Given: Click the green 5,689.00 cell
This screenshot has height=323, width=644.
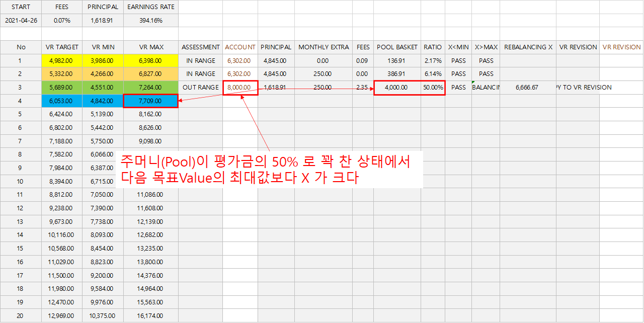Looking at the screenshot, I should point(62,88).
